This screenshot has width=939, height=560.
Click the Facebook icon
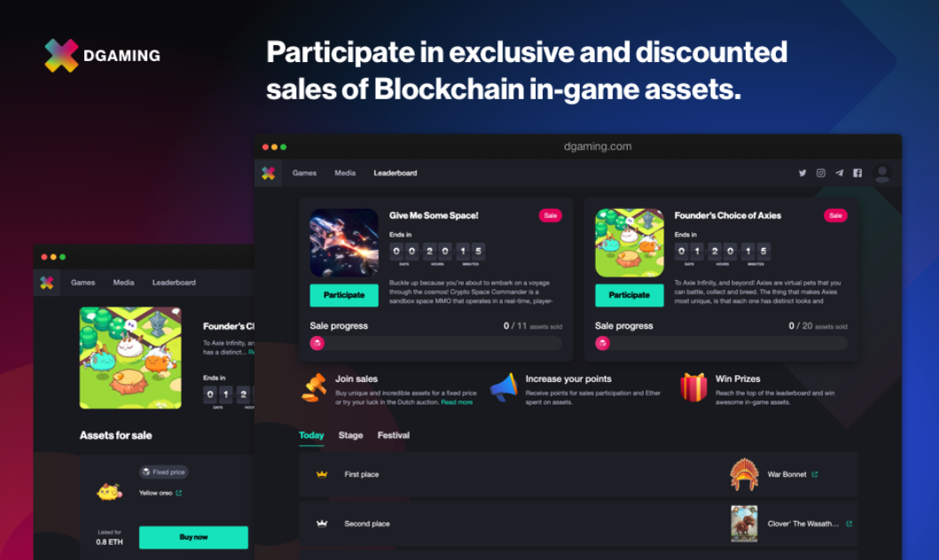point(857,173)
